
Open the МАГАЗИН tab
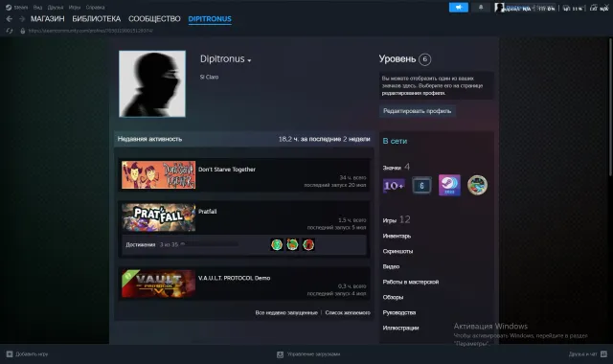[x=47, y=19]
